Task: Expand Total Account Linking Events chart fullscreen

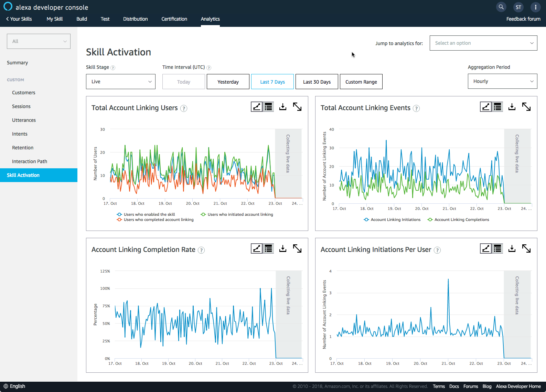Action: click(526, 107)
